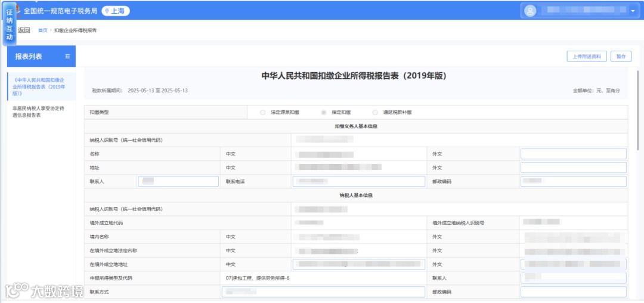The image size is (644, 303).
Task: Collapse the 报表列表 menu icon
Action: click(68, 56)
